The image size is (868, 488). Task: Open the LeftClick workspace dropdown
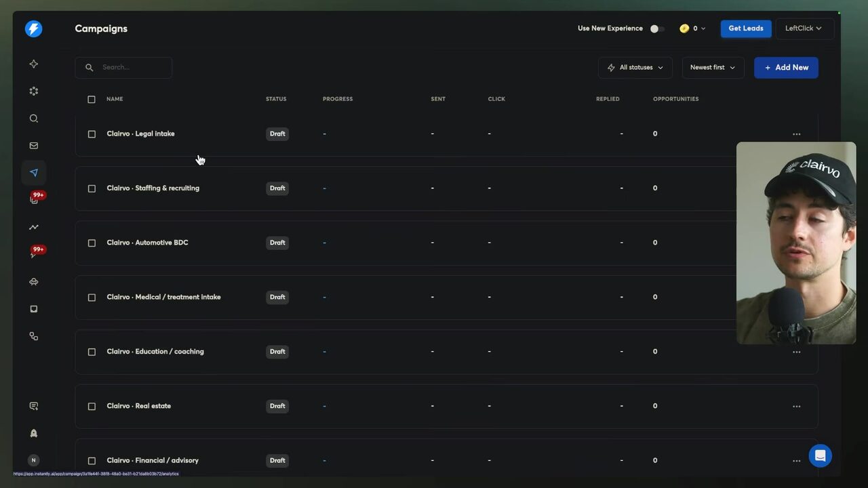[x=805, y=28]
